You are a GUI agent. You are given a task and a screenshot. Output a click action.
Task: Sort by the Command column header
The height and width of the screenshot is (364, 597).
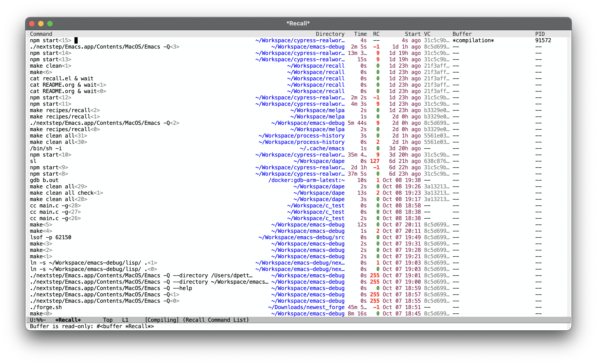pyautogui.click(x=41, y=34)
